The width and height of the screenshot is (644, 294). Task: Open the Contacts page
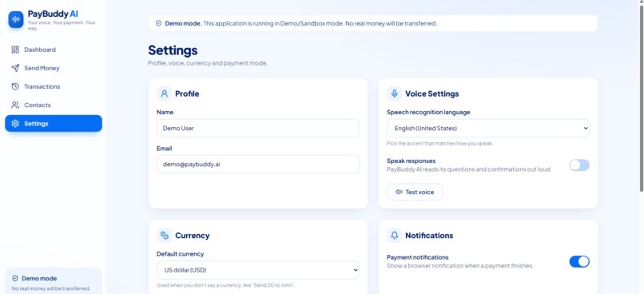pos(54,105)
